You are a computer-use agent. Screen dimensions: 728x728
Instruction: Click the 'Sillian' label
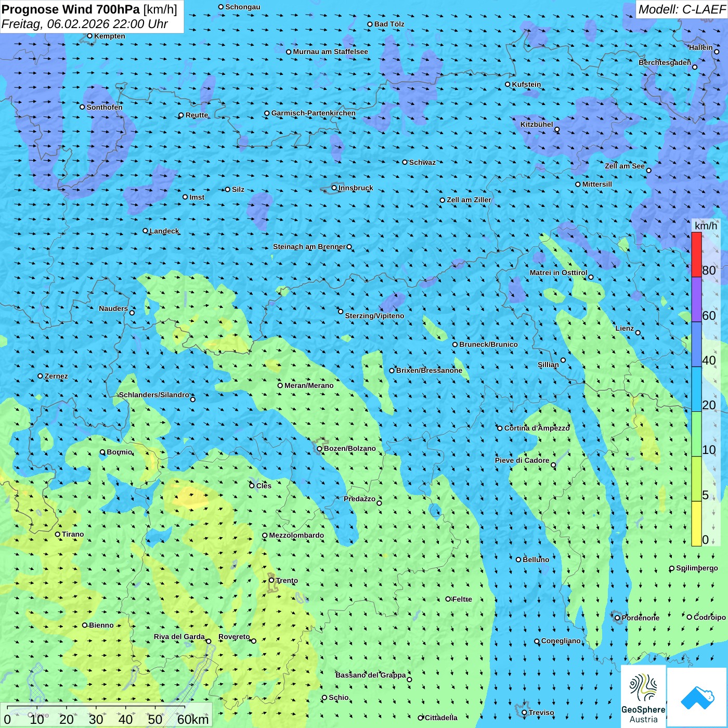[x=548, y=365]
